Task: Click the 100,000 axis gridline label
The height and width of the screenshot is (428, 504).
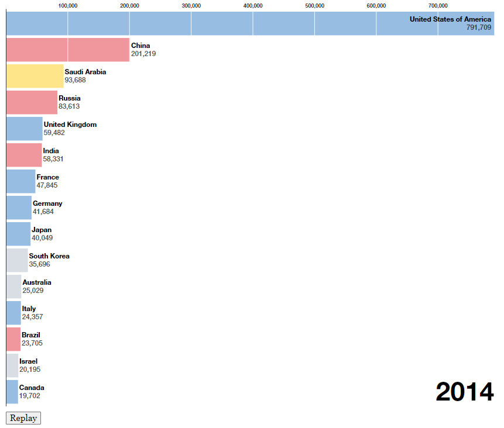Action: (x=68, y=6)
